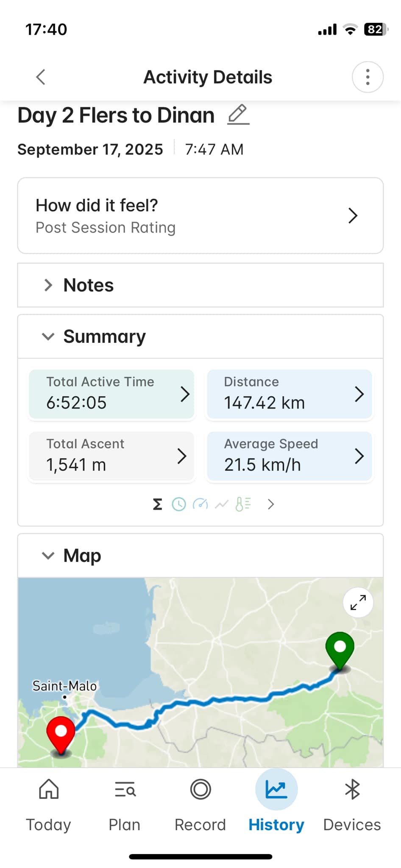
Task: Select the speedometer summary icon
Action: click(x=200, y=504)
